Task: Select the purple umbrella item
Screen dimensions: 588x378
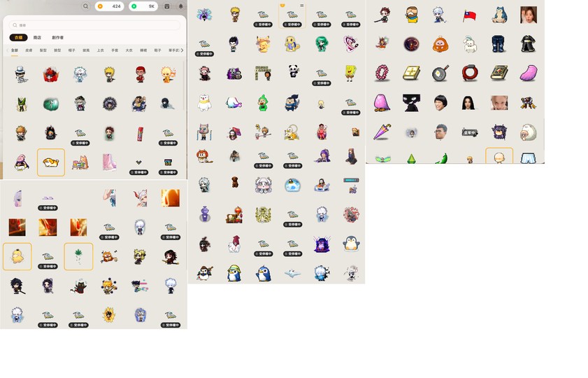Action: [382, 131]
